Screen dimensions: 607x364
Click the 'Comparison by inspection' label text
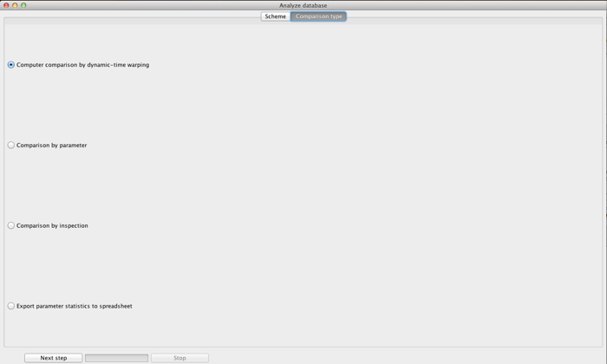pyautogui.click(x=52, y=225)
